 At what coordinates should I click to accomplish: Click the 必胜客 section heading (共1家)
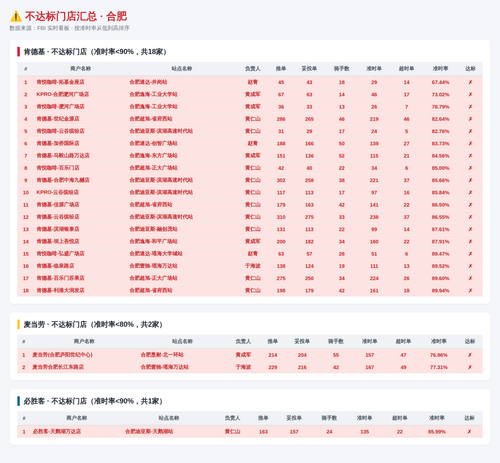93,401
